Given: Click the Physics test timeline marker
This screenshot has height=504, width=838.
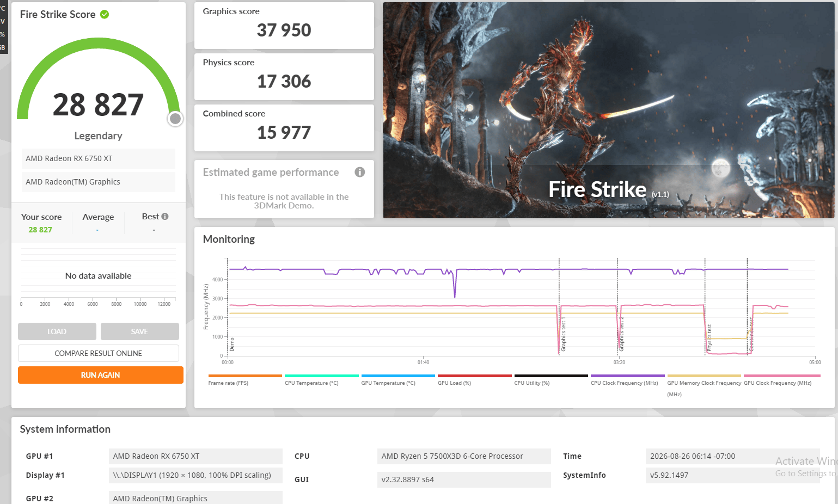Looking at the screenshot, I should (709, 337).
